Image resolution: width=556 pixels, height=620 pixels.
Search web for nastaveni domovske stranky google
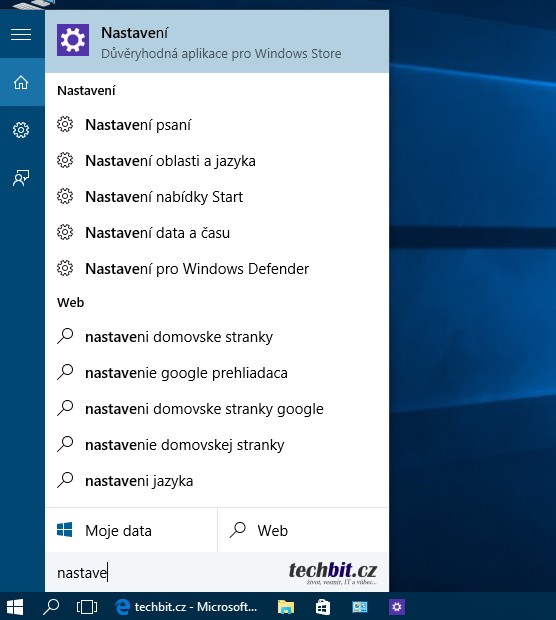(217, 409)
